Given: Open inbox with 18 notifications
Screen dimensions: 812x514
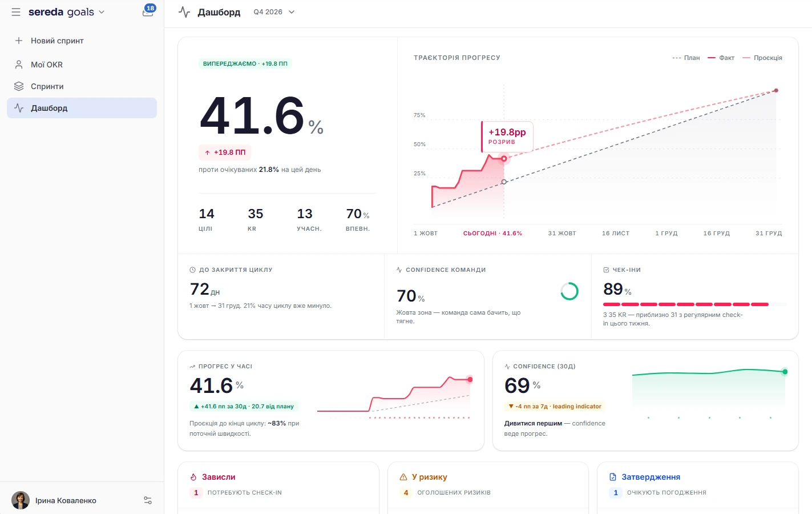Looking at the screenshot, I should point(148,11).
